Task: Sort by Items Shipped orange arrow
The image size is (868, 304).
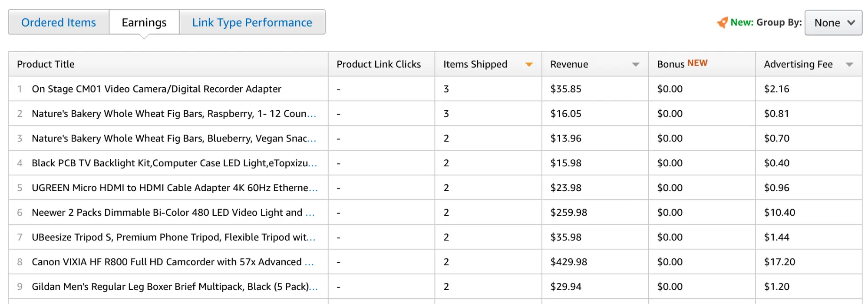Action: tap(528, 65)
